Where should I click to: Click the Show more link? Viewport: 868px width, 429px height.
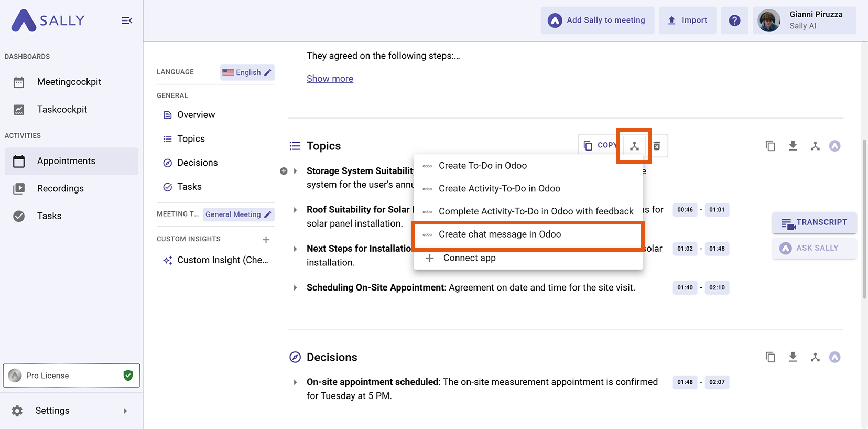coord(330,79)
